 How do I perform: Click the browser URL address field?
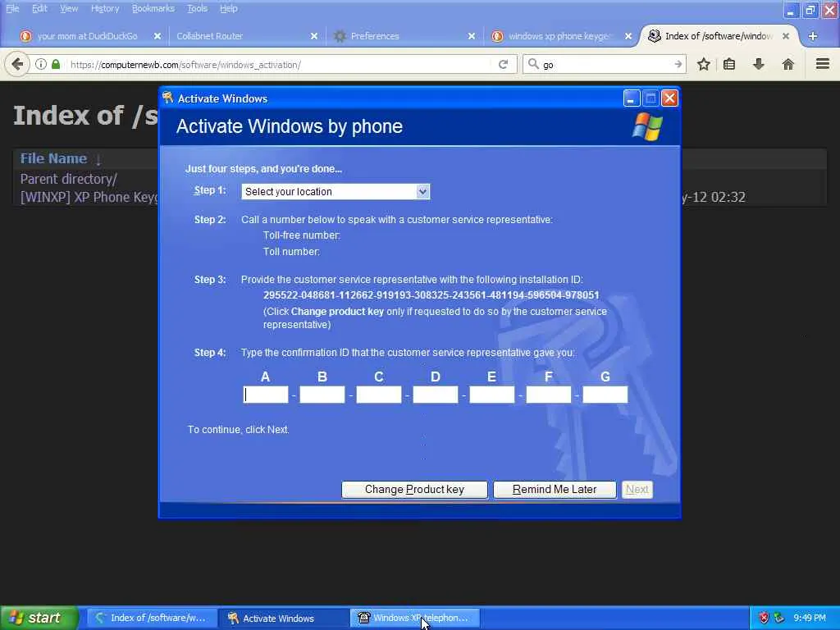(x=279, y=65)
